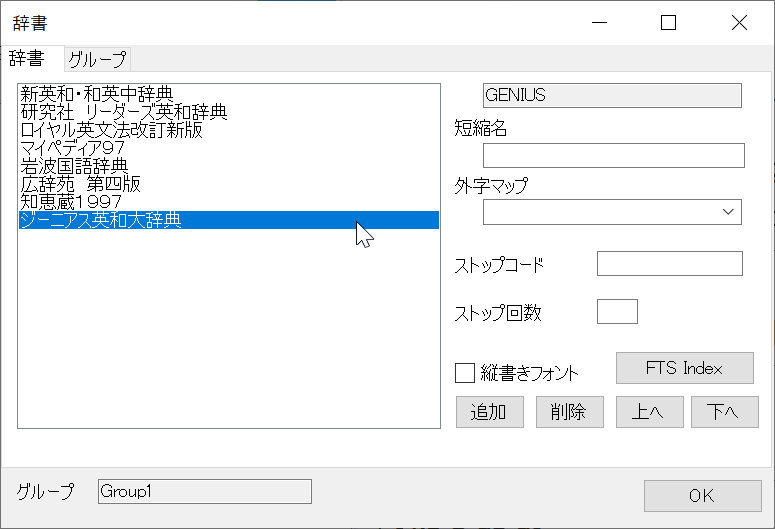Switch to the 辞書 tab
This screenshot has height=529, width=775.
pyautogui.click(x=27, y=58)
